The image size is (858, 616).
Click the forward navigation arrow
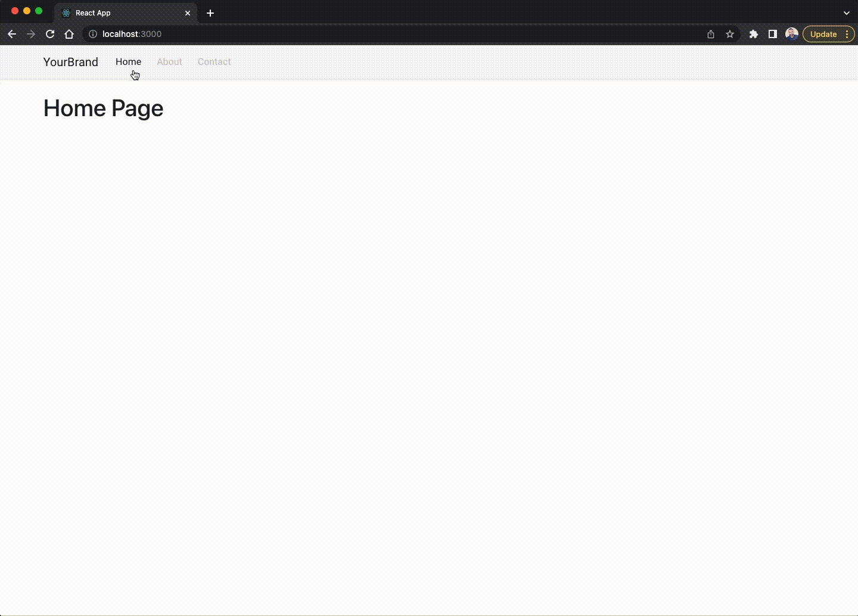click(31, 34)
